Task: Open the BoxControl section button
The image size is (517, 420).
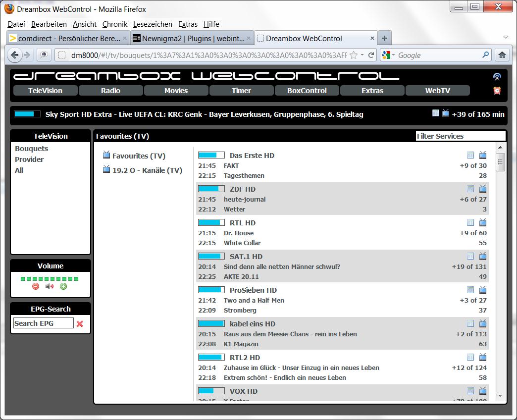Action: (x=307, y=91)
